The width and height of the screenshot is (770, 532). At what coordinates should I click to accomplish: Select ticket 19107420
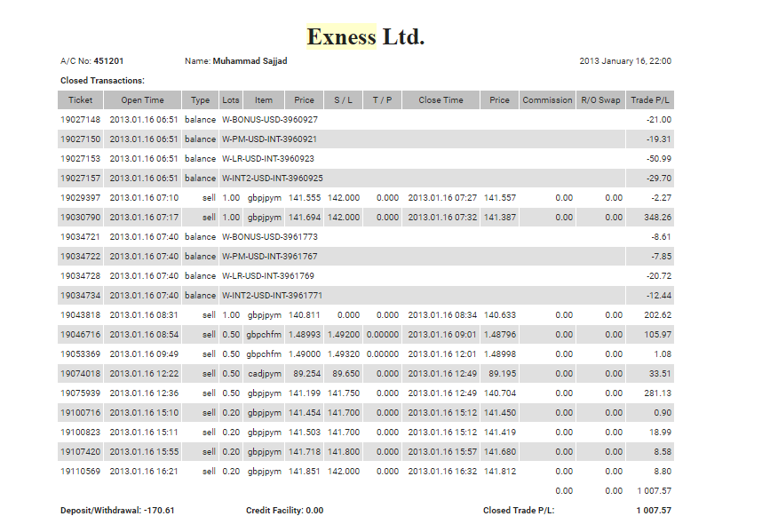pos(80,452)
